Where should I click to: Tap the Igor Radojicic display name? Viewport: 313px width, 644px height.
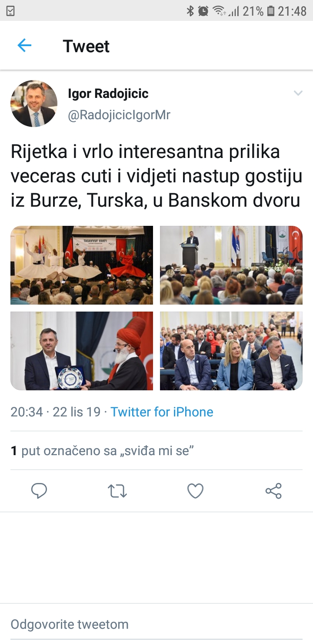coord(108,94)
